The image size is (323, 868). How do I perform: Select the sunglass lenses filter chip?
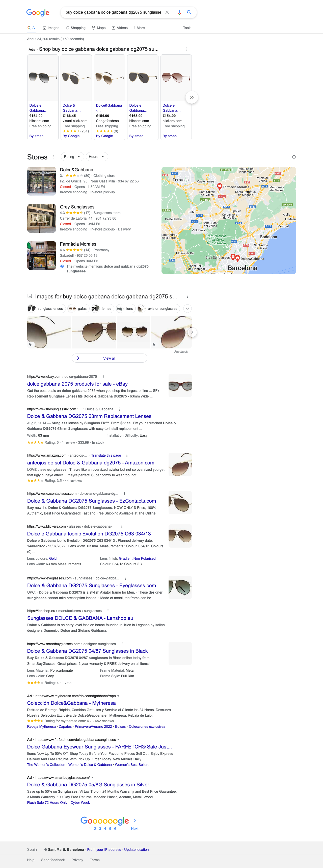coord(46,309)
